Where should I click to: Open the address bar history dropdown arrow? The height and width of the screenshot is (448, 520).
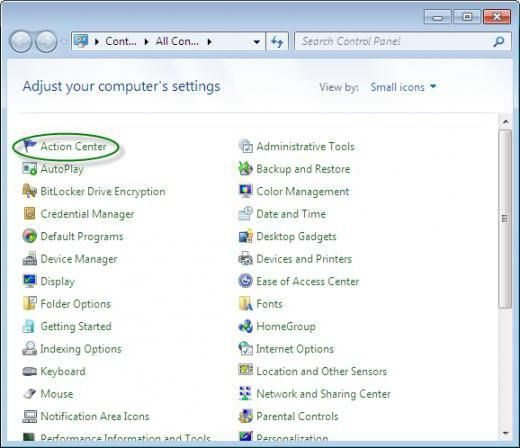pos(256,42)
